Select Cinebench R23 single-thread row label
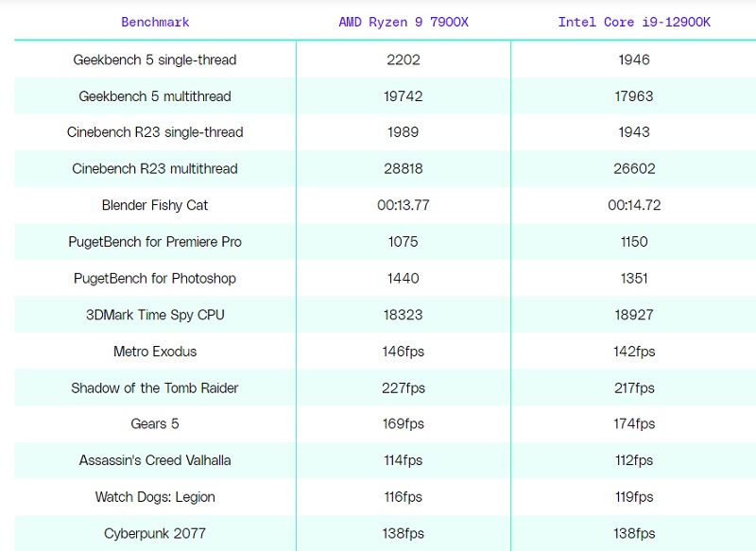Image resolution: width=756 pixels, height=551 pixels. 155,132
